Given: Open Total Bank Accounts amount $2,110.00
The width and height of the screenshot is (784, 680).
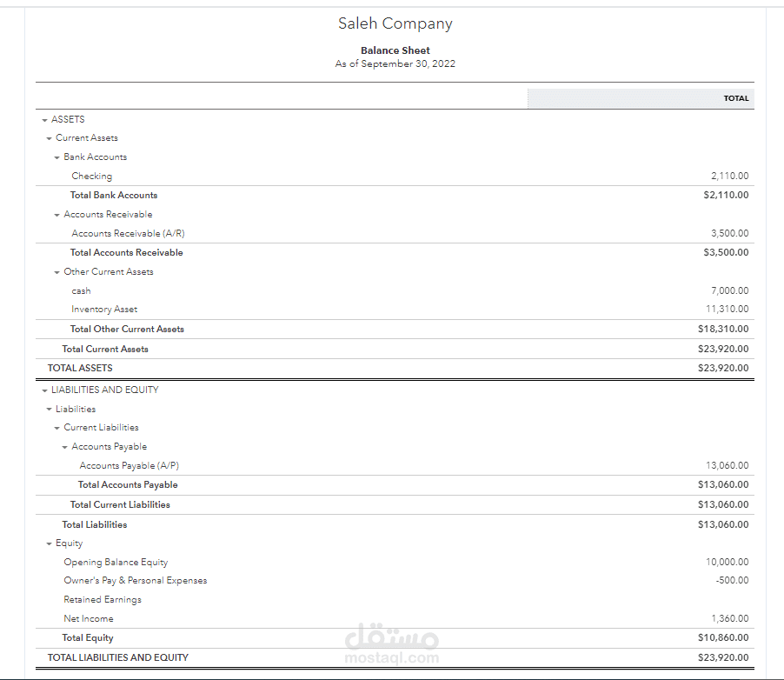Looking at the screenshot, I should click(x=726, y=195).
